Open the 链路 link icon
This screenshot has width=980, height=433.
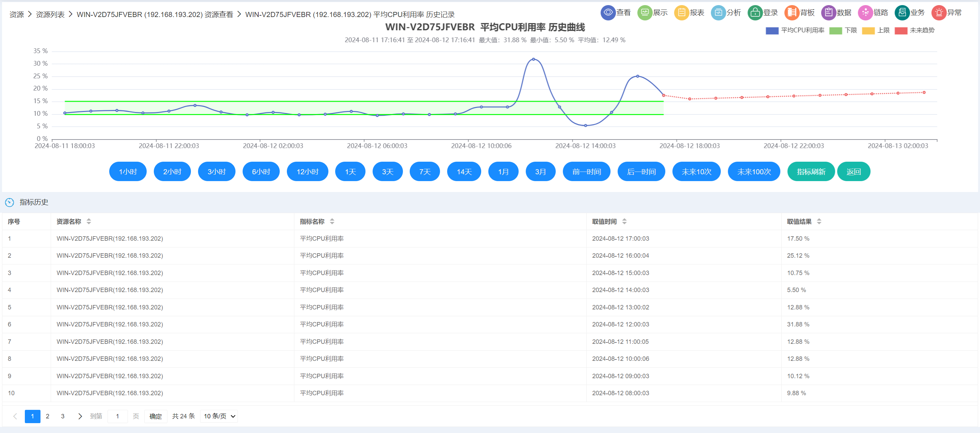pos(865,13)
